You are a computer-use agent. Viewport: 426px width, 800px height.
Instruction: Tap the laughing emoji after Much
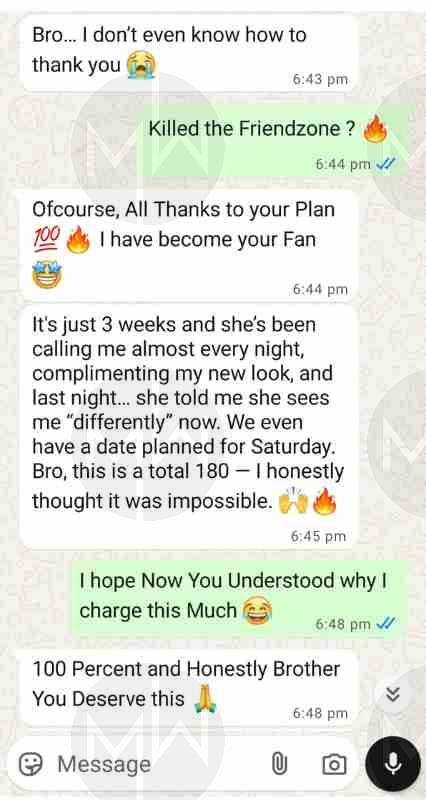click(257, 612)
